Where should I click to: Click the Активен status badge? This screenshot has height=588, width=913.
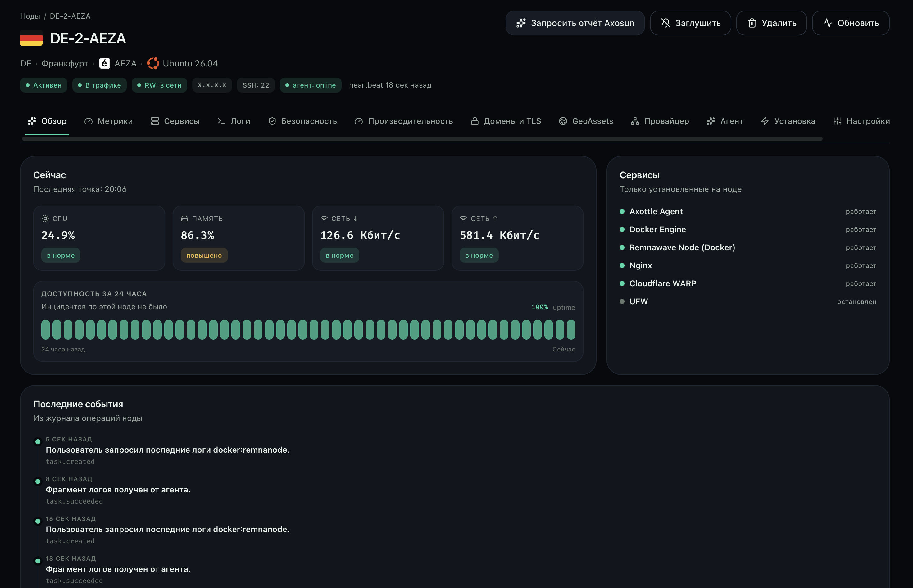[x=43, y=85]
